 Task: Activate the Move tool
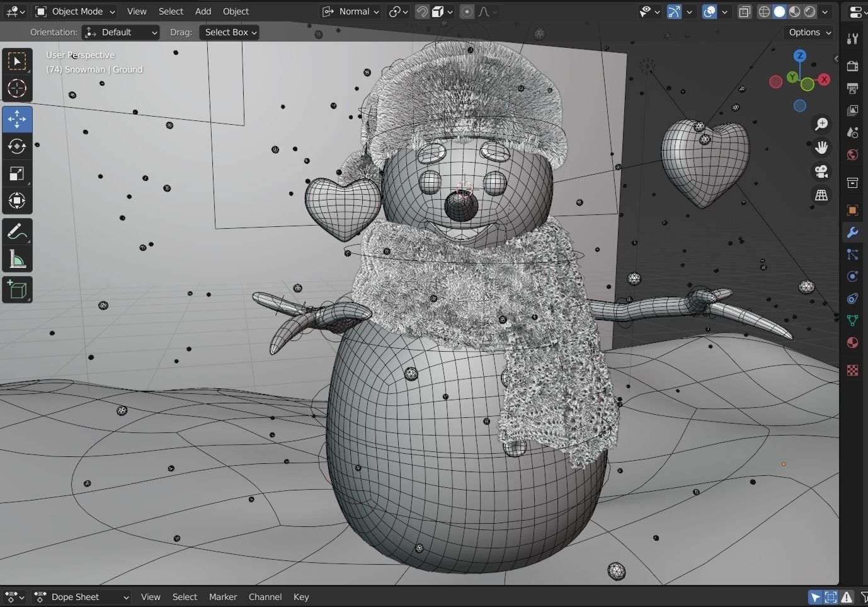tap(17, 119)
